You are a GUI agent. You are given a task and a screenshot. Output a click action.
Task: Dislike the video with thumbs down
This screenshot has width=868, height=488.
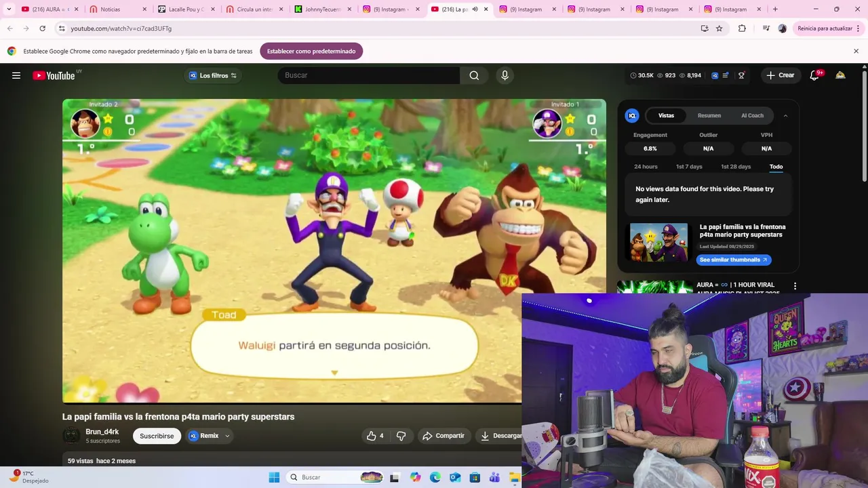click(401, 436)
